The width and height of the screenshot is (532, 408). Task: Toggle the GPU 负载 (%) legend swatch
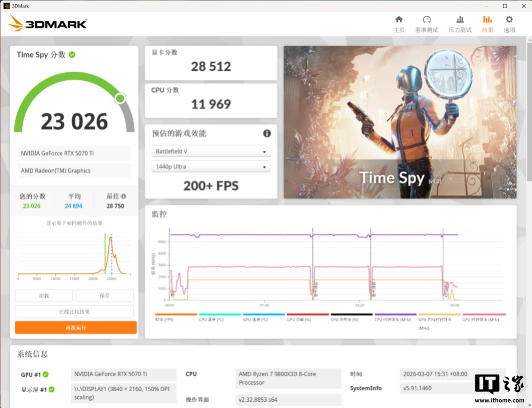tap(307, 314)
